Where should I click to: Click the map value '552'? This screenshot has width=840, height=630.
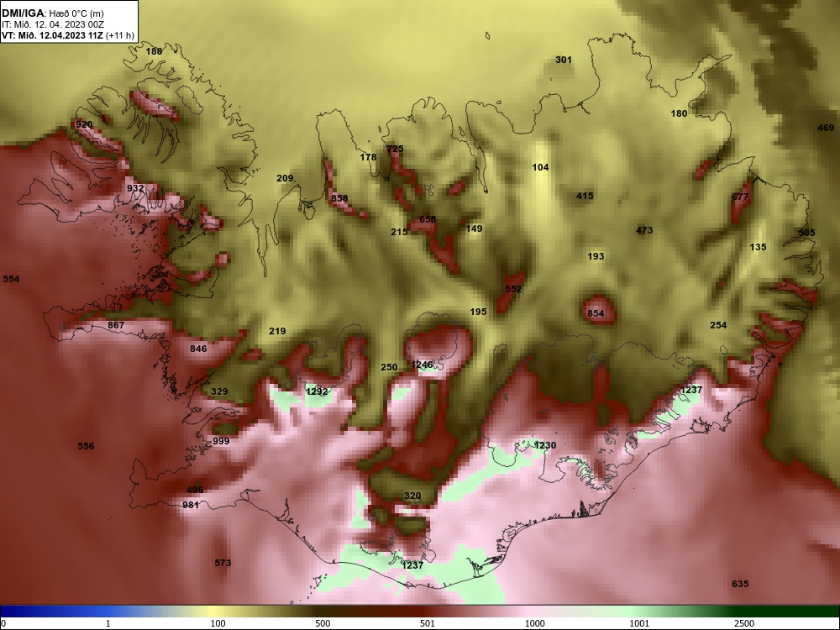tap(513, 289)
